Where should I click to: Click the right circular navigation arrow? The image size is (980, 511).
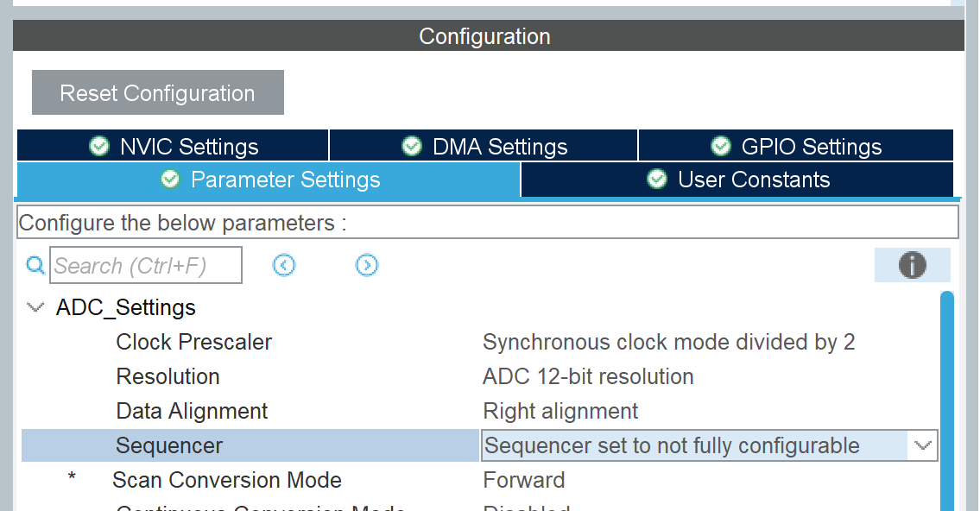pos(367,265)
